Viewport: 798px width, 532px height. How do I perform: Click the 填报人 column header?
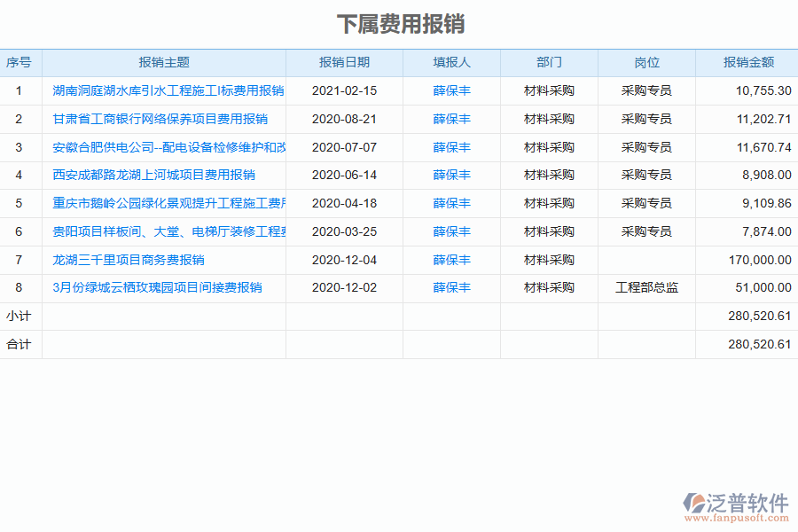point(451,62)
